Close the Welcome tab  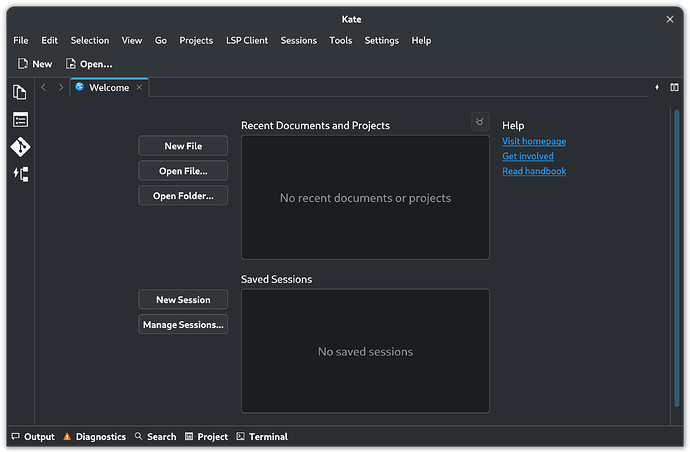point(139,87)
